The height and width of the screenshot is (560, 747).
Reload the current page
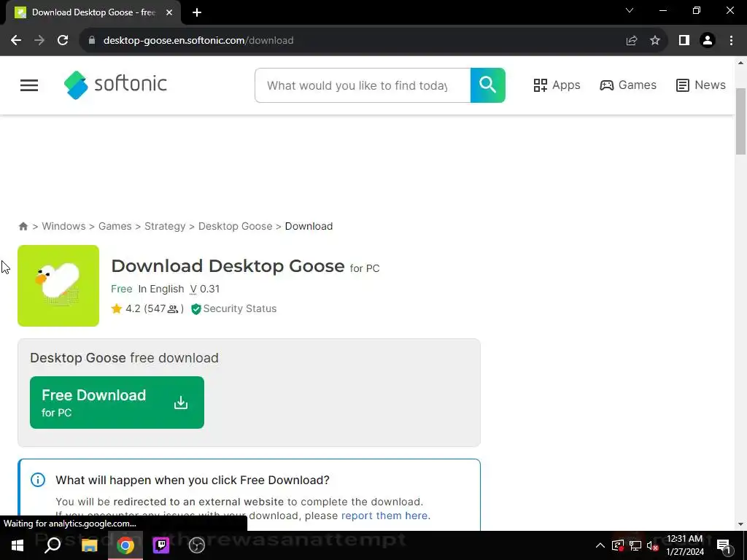[x=63, y=41]
